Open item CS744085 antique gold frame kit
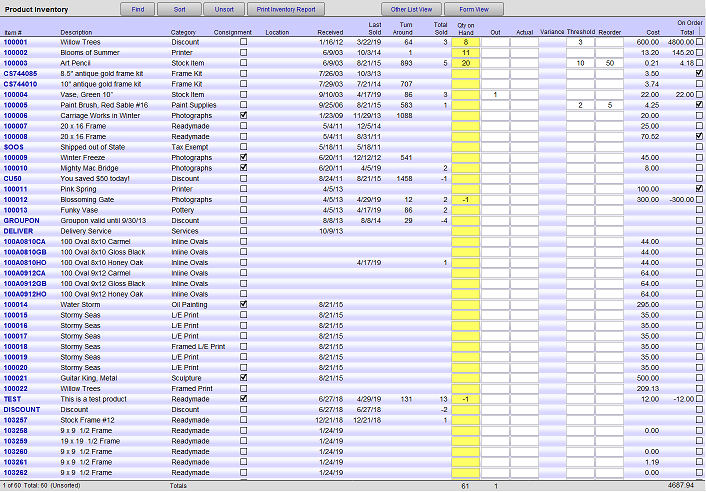This screenshot has height=492, width=706. (x=21, y=73)
